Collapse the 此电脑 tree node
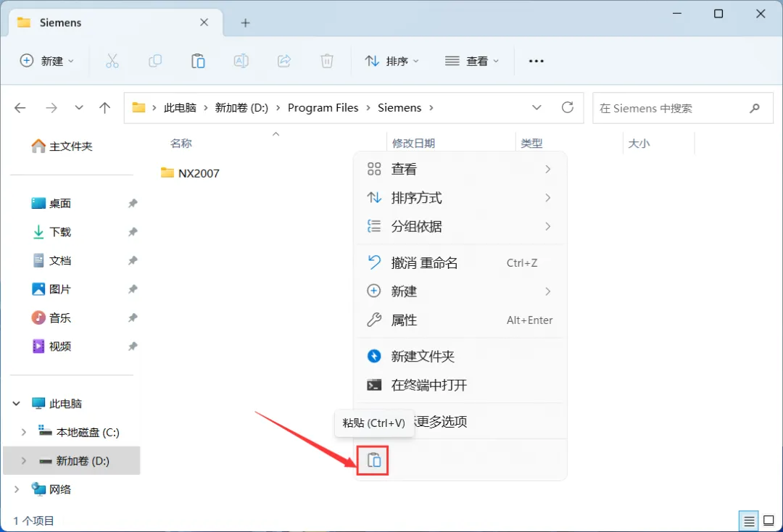This screenshot has height=532, width=783. pyautogui.click(x=17, y=403)
